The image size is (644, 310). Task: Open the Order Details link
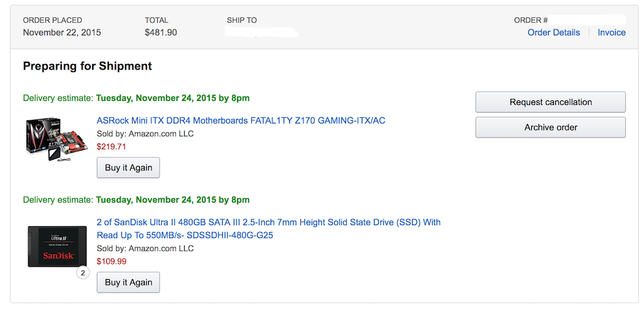554,32
